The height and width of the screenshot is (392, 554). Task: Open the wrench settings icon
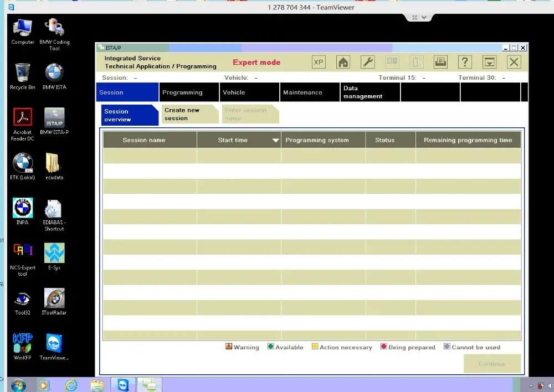click(x=367, y=62)
